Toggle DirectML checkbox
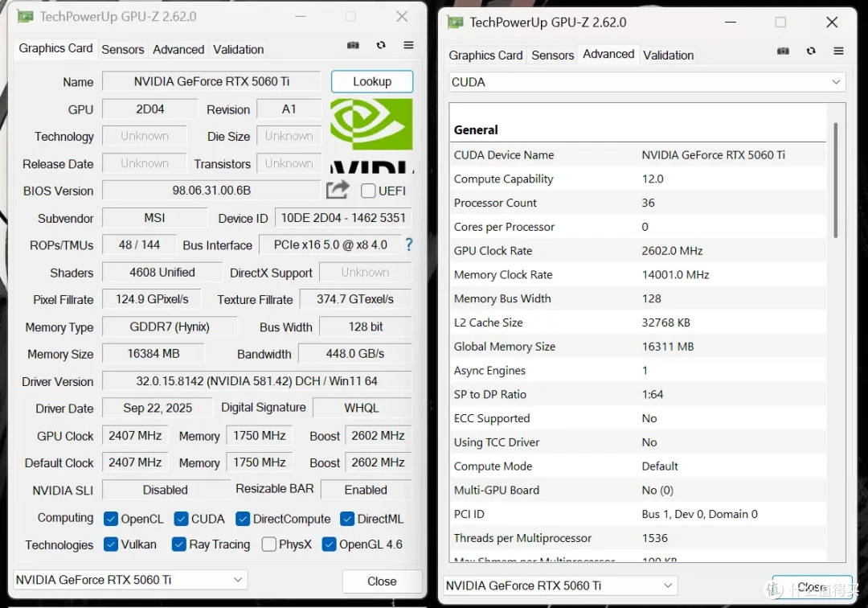 coord(347,519)
